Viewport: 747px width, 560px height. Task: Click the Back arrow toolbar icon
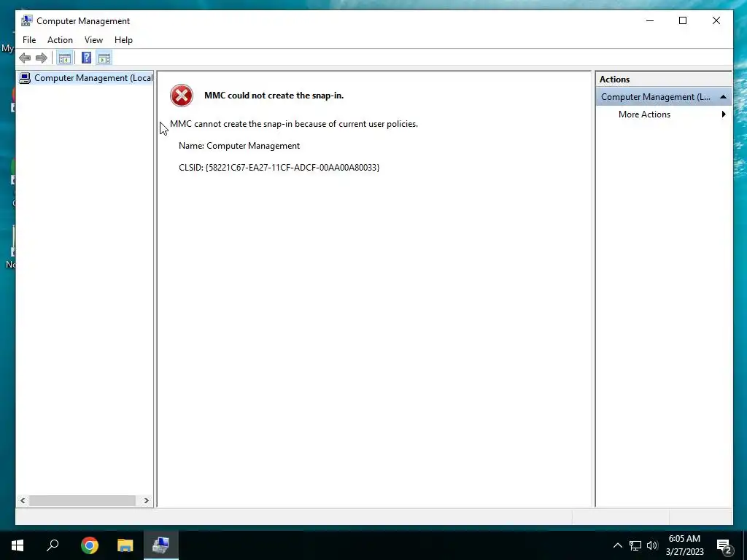coord(25,58)
